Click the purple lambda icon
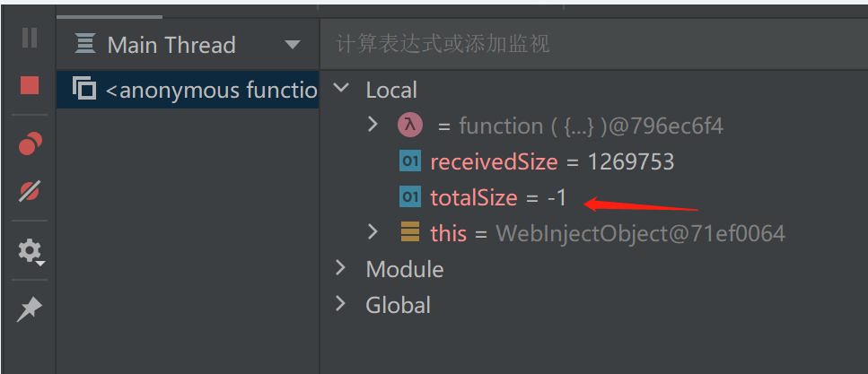 409,126
